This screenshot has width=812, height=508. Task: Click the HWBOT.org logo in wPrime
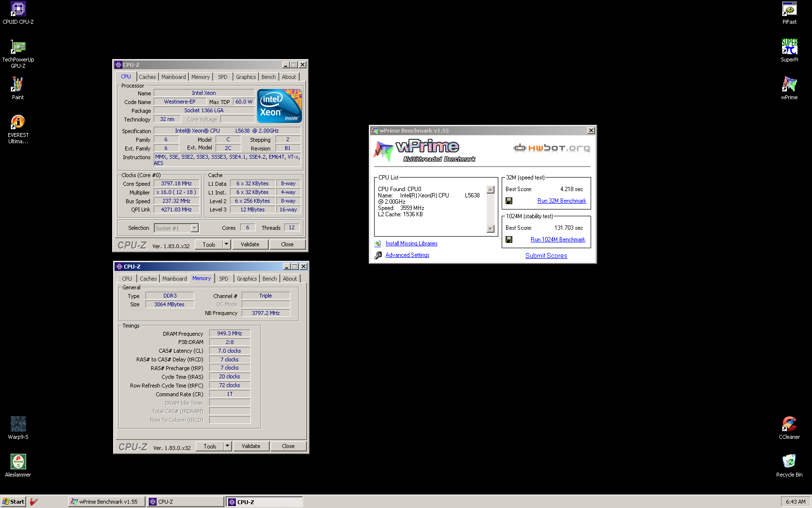[551, 148]
